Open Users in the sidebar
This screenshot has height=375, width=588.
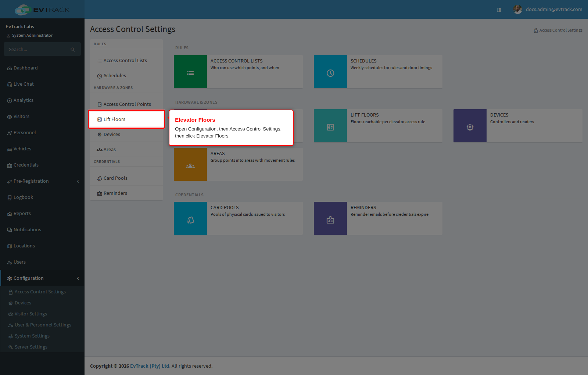(42, 262)
